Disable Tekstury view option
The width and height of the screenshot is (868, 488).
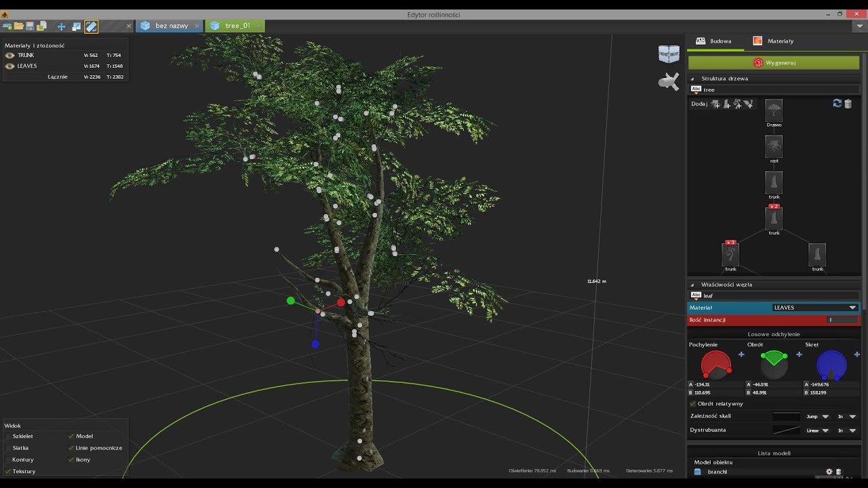click(x=8, y=471)
